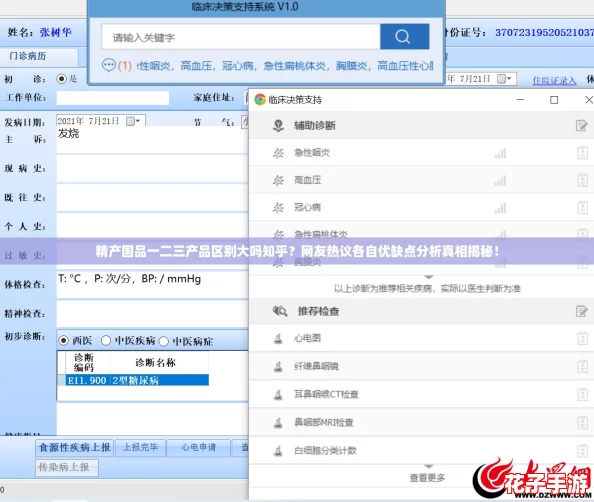This screenshot has height=502, width=594.
Task: Click the 耳鼻咽喉CT检查 entry
Action: (327, 394)
